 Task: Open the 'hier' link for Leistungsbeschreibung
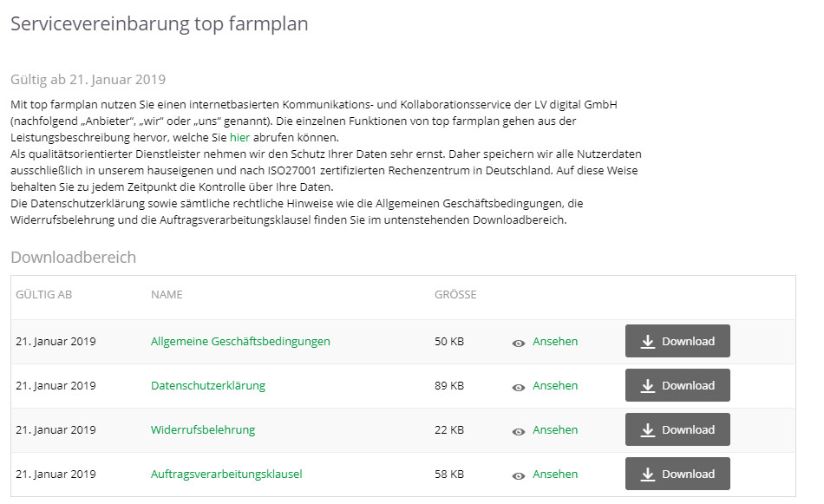[239, 137]
